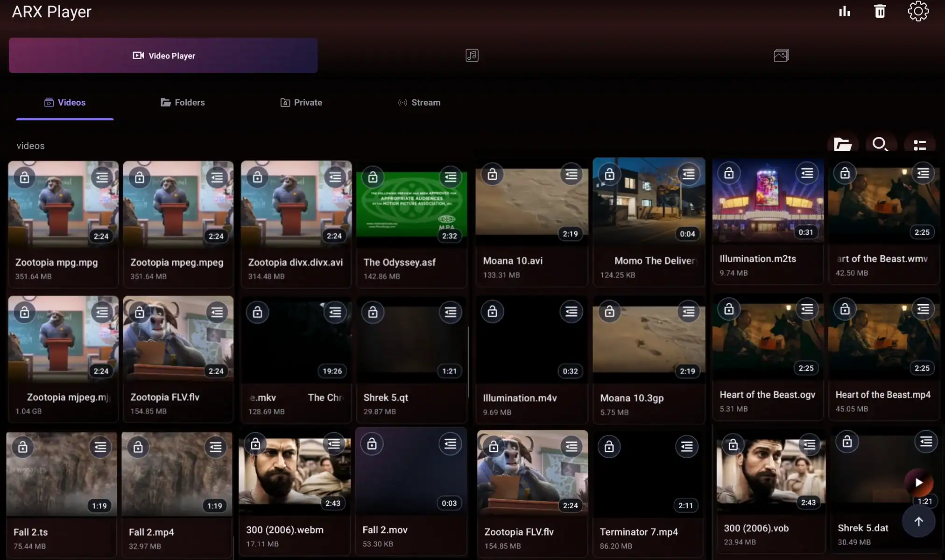Select the Video Player button

(x=163, y=56)
